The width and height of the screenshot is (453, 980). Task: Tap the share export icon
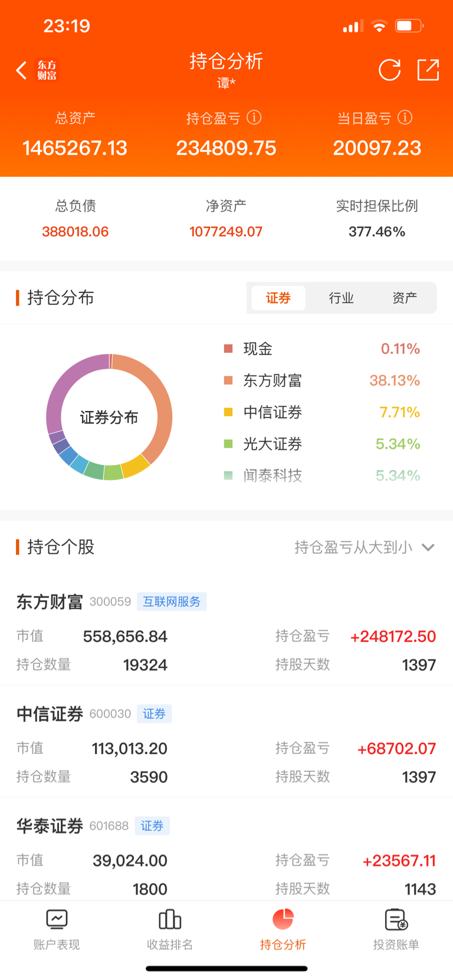point(428,70)
